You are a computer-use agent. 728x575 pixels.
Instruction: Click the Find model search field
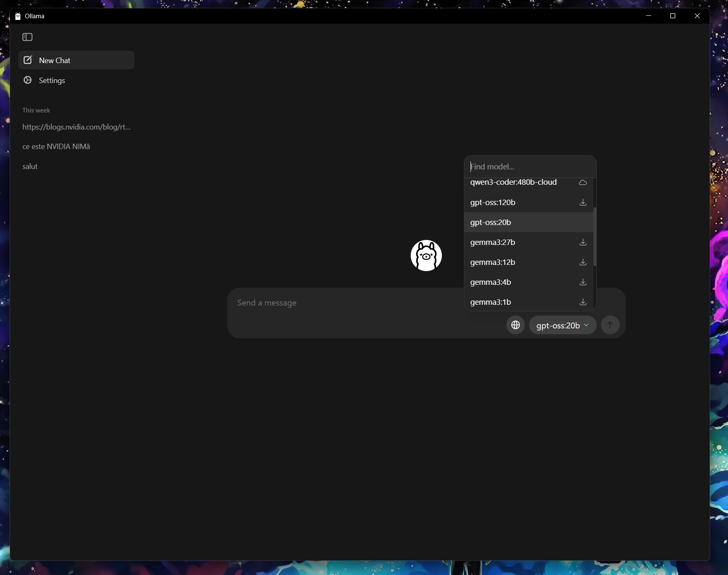click(x=529, y=167)
